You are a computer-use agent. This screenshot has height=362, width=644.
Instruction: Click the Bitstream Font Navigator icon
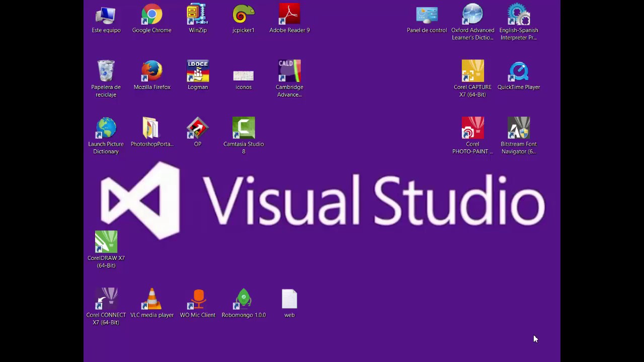click(519, 128)
